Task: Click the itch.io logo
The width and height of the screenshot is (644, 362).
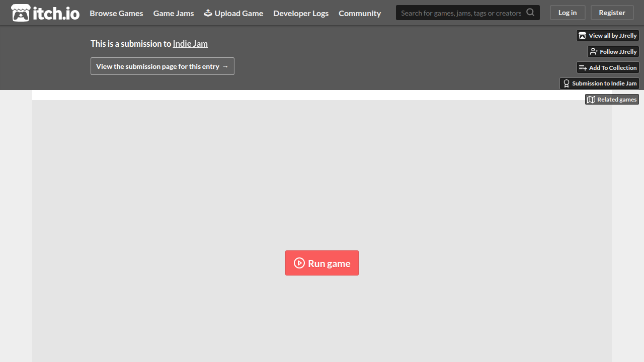Action: pos(45,13)
